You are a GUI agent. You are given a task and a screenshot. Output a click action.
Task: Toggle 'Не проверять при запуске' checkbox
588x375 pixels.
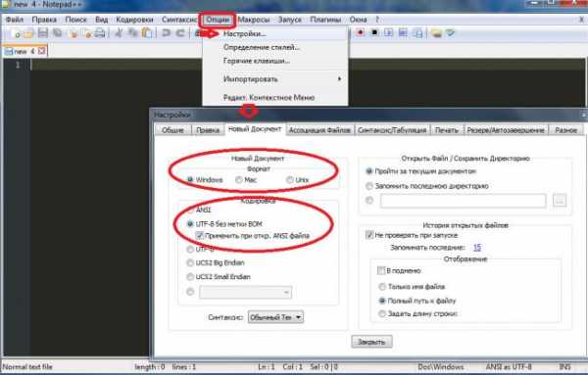pyautogui.click(x=369, y=235)
